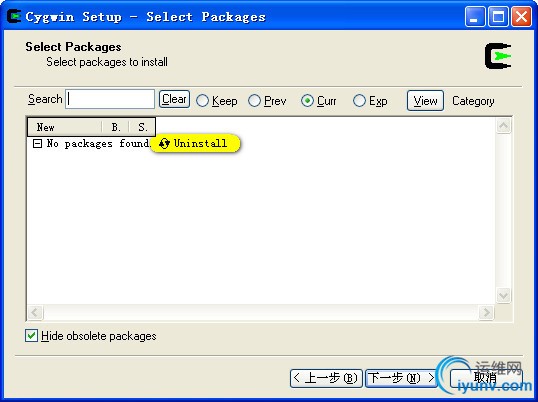Go back with the 上一步(B) button
The width and height of the screenshot is (538, 402).
pos(326,378)
